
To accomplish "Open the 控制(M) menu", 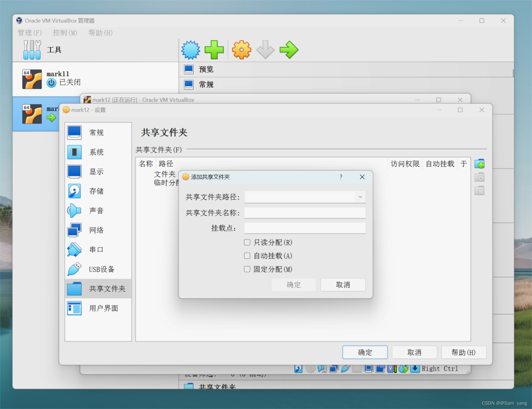I will 65,33.
